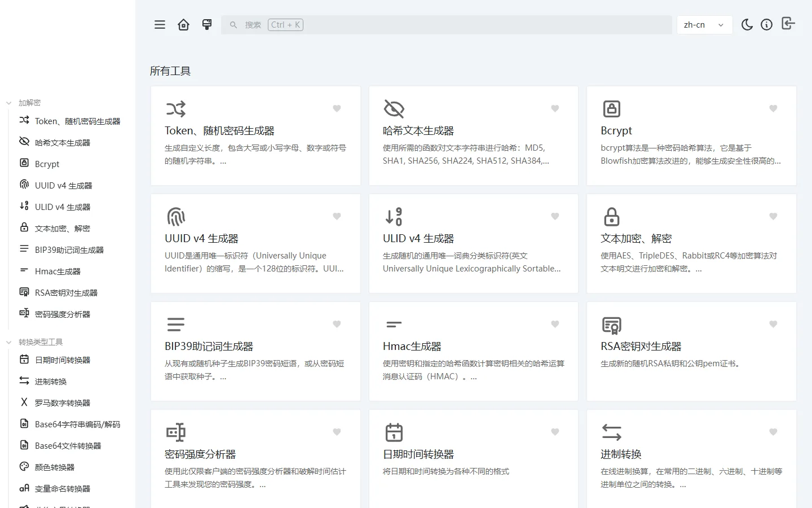Favorite the 哈希文本生成器 card heart
This screenshot has width=812, height=508.
555,108
